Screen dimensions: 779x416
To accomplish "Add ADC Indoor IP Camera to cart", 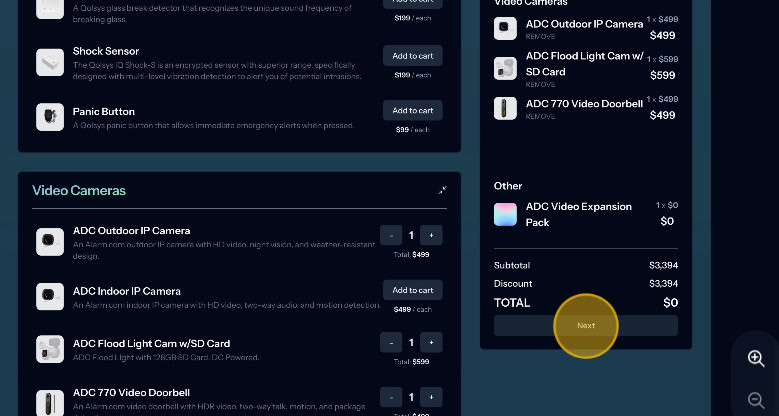I will tap(412, 290).
